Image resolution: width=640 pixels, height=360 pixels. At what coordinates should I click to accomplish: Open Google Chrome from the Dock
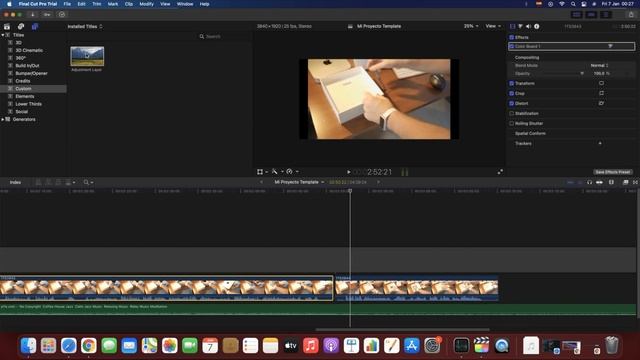click(89, 345)
